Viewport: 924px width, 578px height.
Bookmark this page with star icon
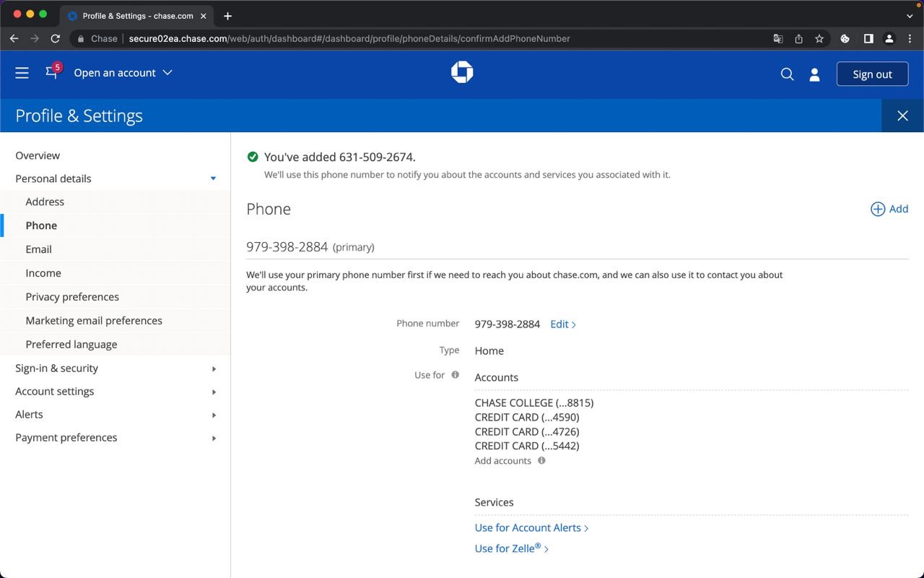coord(819,39)
